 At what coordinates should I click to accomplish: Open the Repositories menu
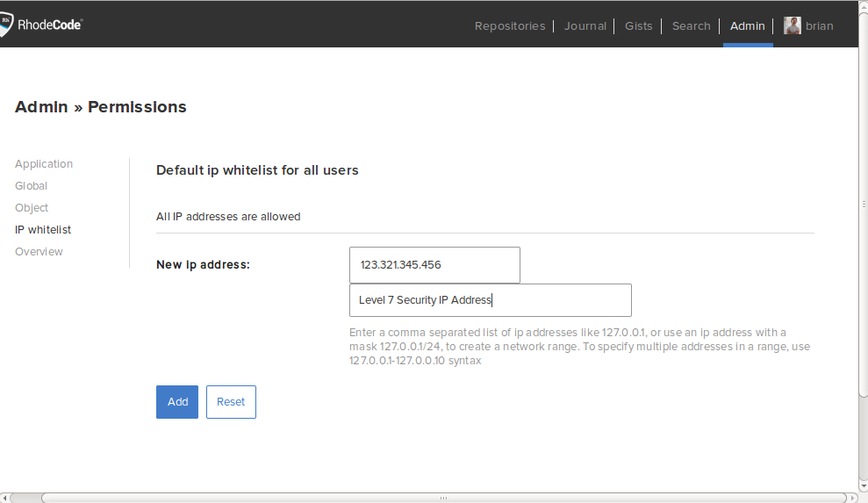tap(509, 25)
